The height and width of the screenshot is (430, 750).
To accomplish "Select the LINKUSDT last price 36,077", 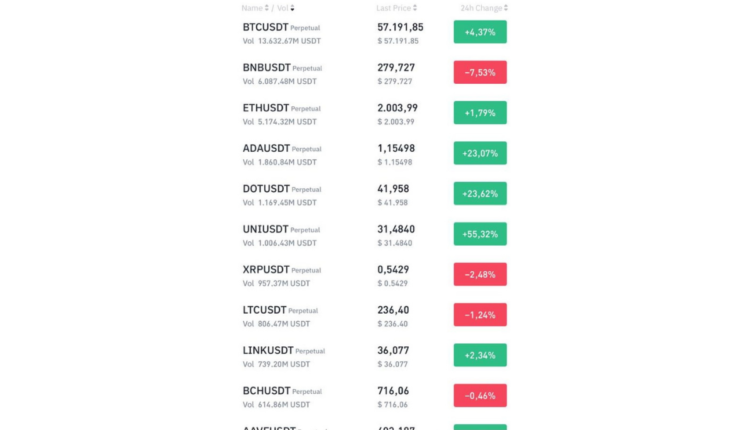I will [x=393, y=350].
